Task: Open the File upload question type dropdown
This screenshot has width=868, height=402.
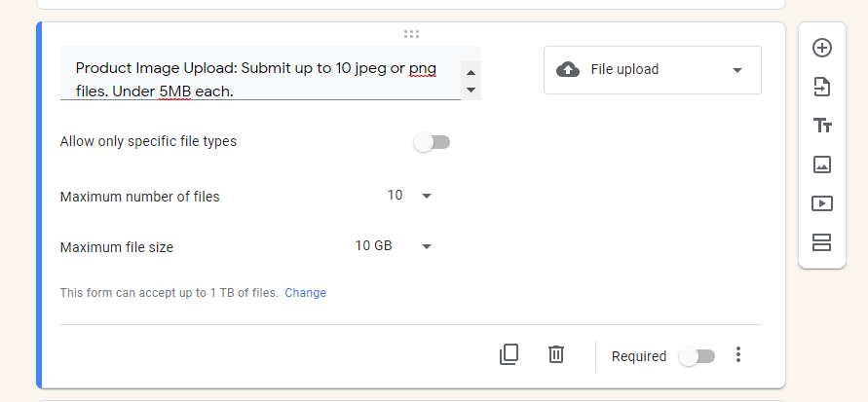Action: pyautogui.click(x=652, y=70)
